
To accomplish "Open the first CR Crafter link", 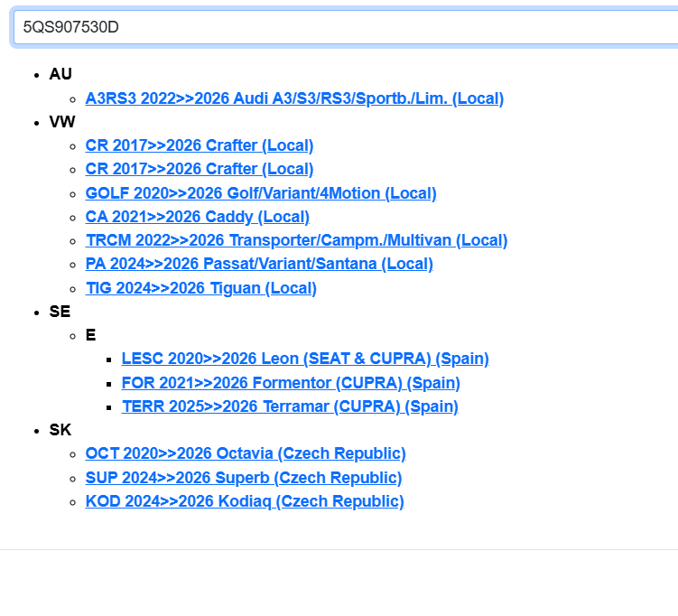I will (x=199, y=145).
